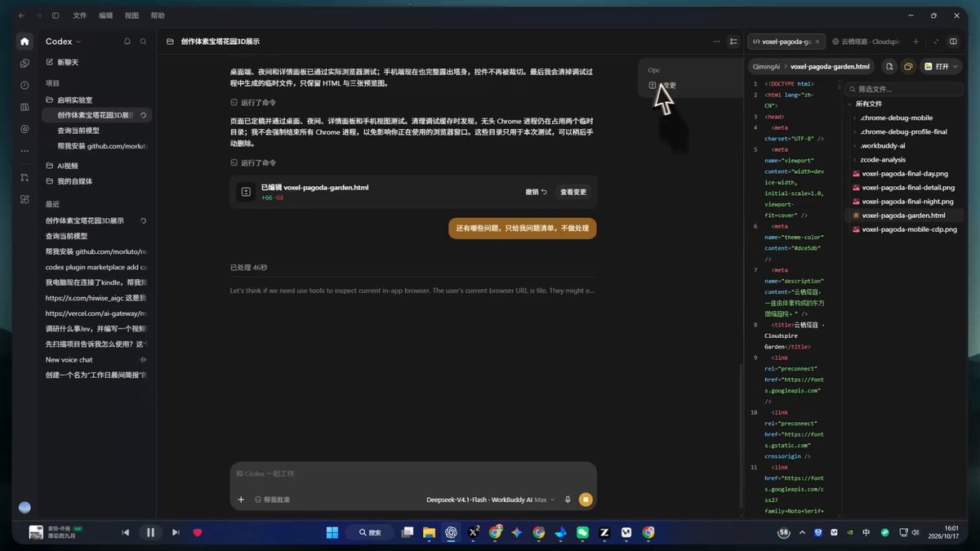
Task: Expand the .chrome-debug-mobile folder
Action: pos(896,118)
